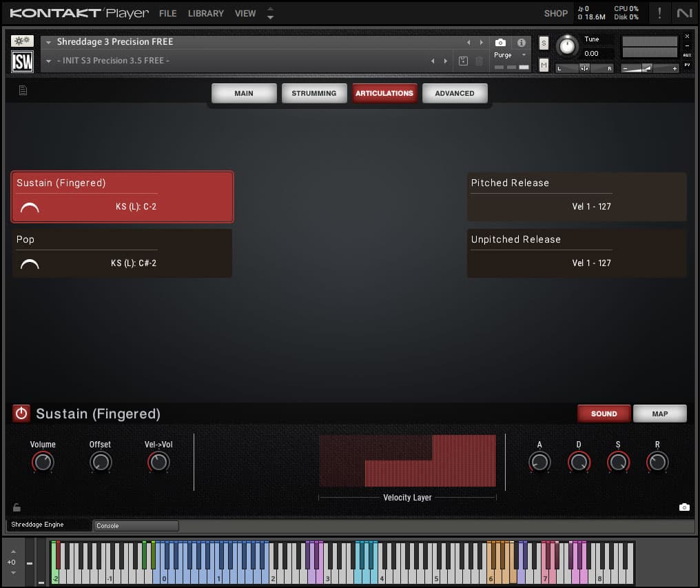Switch to the STRUMMING tab
Viewport: 700px width, 588px height.
(x=314, y=93)
